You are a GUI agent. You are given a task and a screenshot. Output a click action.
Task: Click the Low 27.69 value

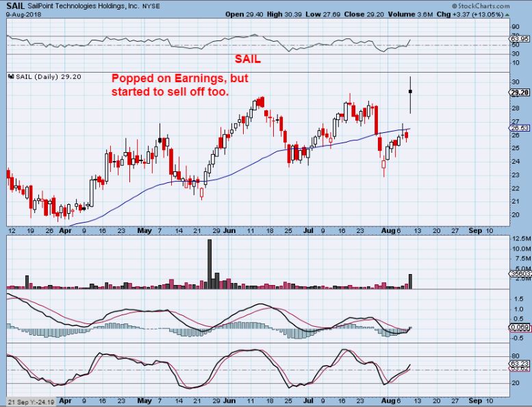point(323,14)
